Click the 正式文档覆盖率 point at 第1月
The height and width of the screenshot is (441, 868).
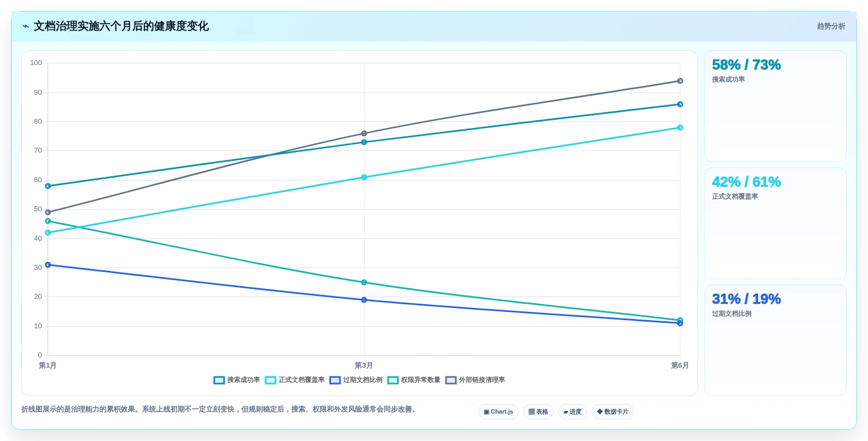click(x=48, y=233)
